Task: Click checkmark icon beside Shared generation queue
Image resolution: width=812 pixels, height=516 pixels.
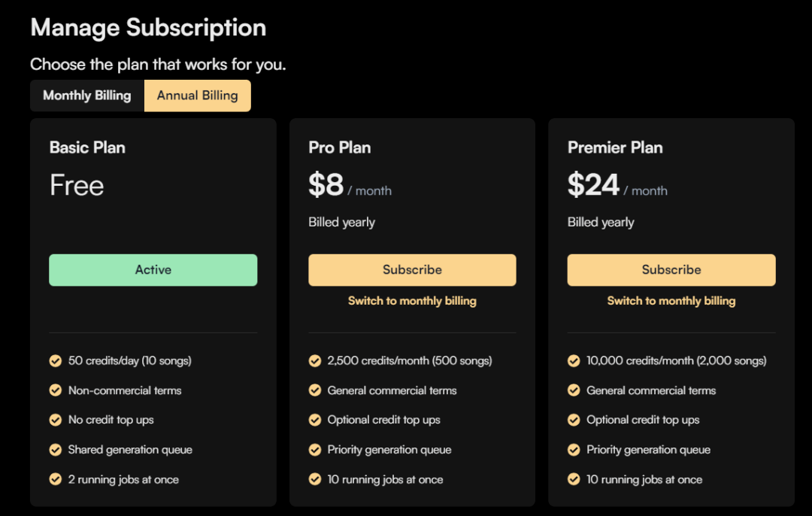Action: tap(56, 450)
